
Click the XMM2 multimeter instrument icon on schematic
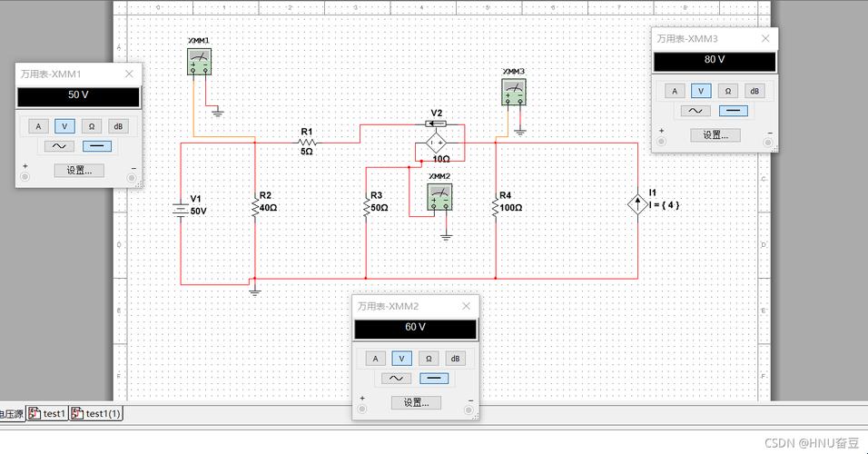click(439, 198)
